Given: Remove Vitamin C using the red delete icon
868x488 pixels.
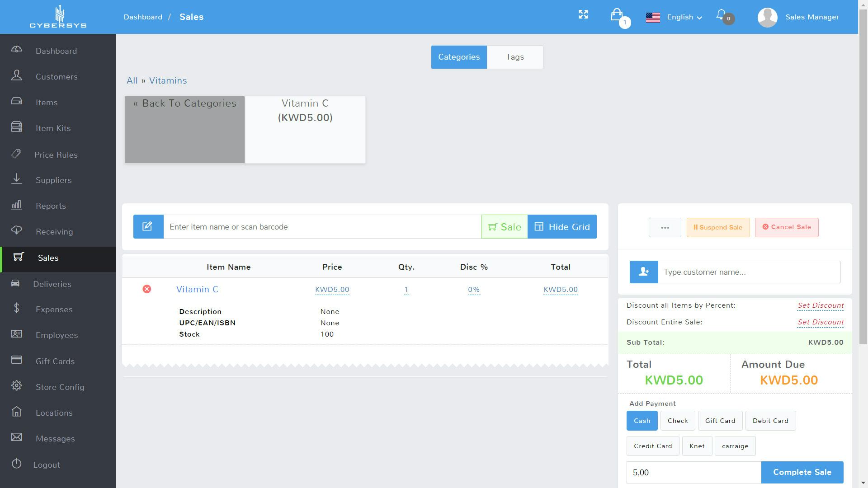Looking at the screenshot, I should click(146, 289).
